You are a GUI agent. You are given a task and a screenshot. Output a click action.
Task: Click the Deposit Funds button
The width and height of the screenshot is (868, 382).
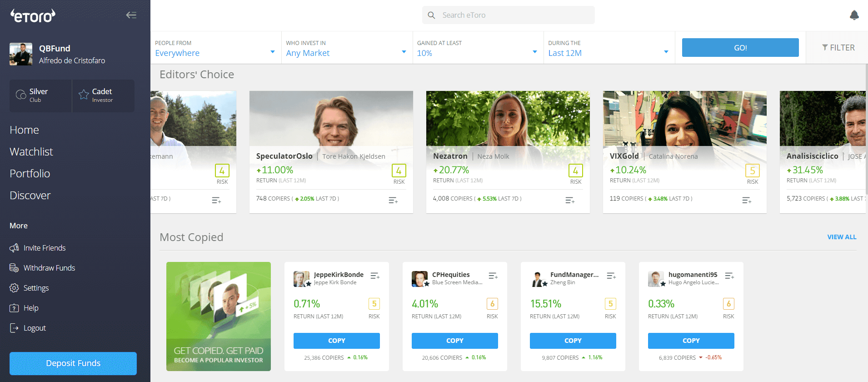pyautogui.click(x=73, y=363)
